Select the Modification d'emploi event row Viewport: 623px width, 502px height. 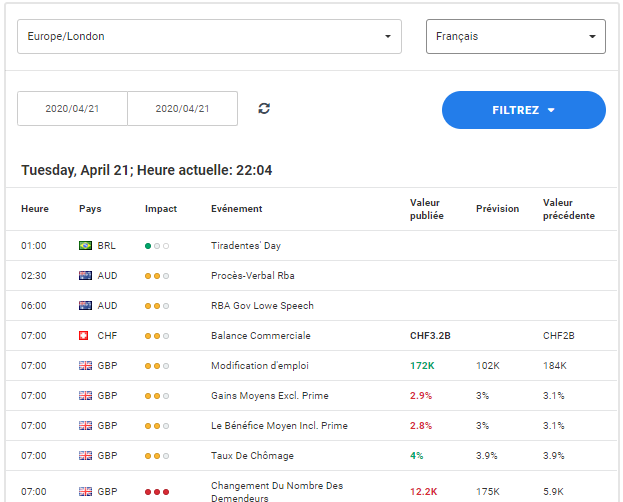261,366
